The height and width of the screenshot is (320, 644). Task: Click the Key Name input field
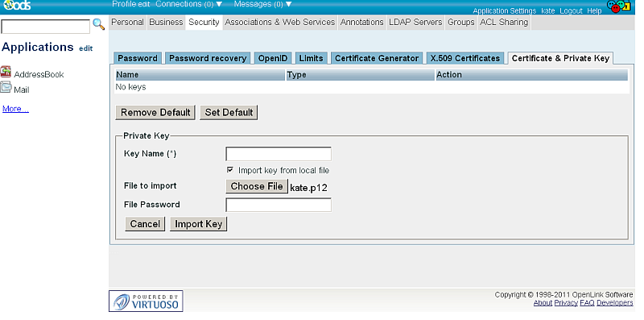(279, 154)
